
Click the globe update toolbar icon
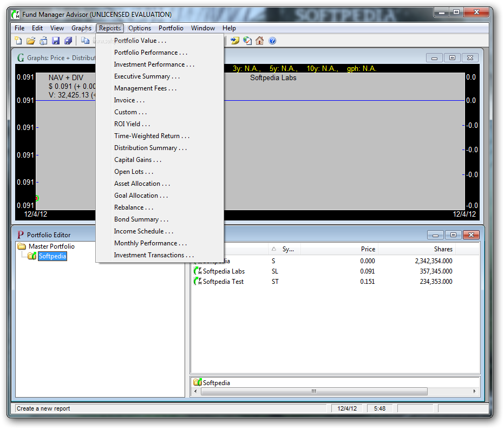pos(247,41)
